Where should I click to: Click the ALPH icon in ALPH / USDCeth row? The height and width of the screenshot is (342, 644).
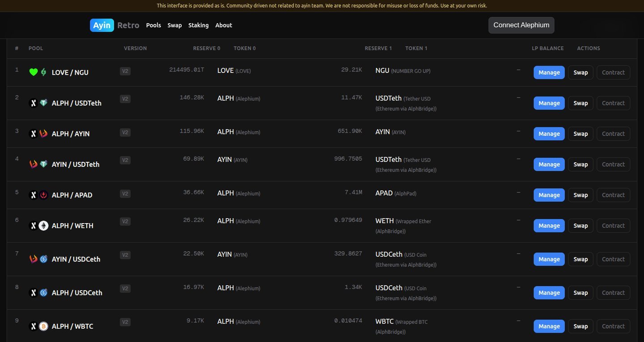33,293
